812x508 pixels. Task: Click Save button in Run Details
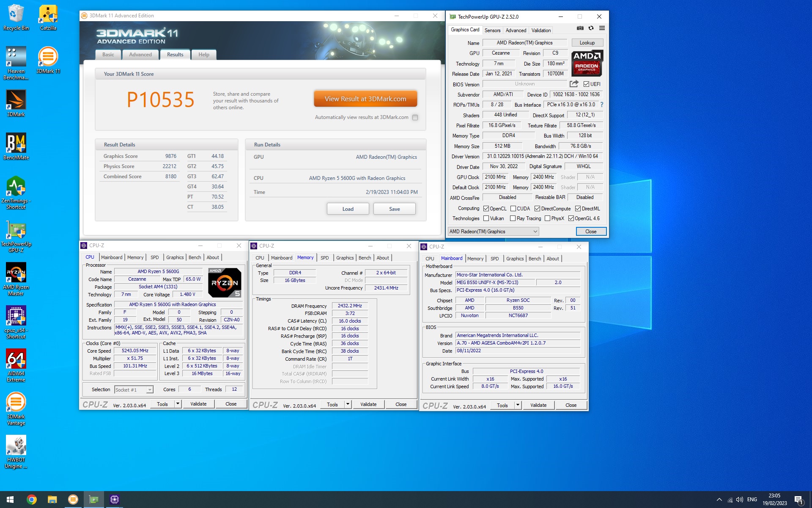tap(394, 209)
